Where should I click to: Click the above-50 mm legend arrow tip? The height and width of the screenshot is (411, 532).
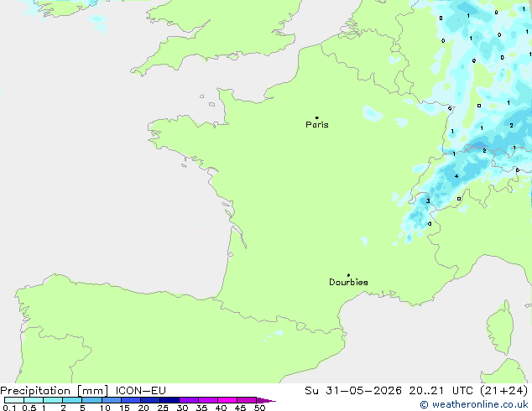tap(266, 400)
